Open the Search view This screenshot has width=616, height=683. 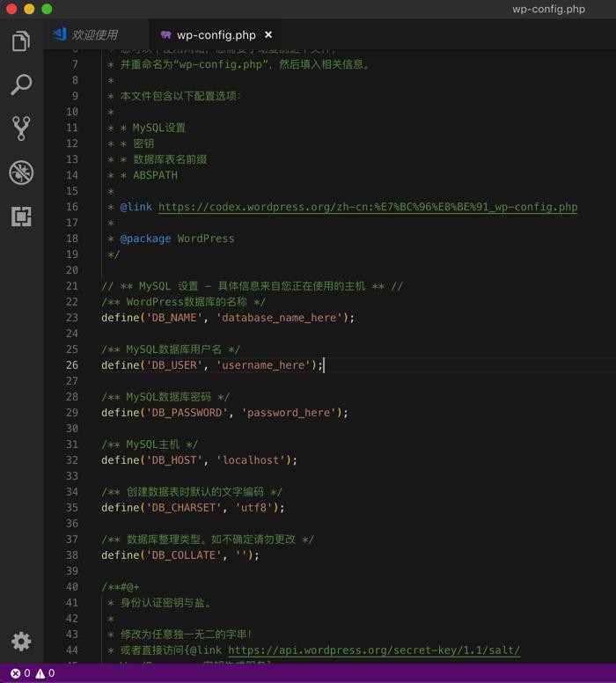[21, 84]
